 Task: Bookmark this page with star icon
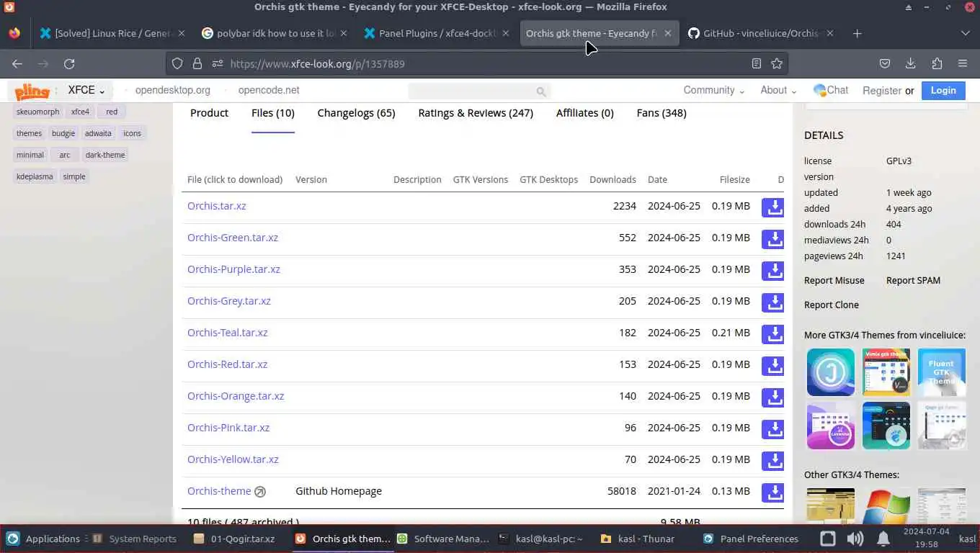(777, 63)
